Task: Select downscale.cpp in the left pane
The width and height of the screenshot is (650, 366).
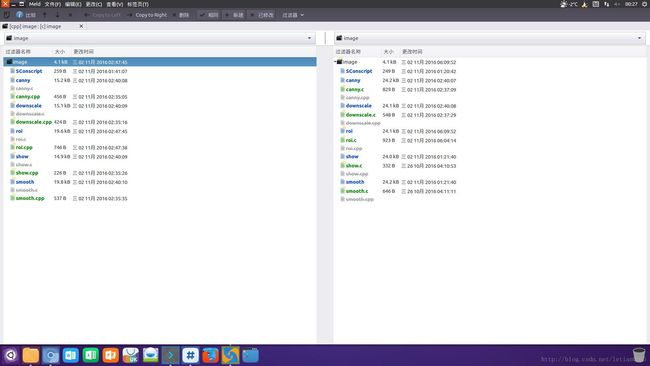Action: (x=34, y=122)
